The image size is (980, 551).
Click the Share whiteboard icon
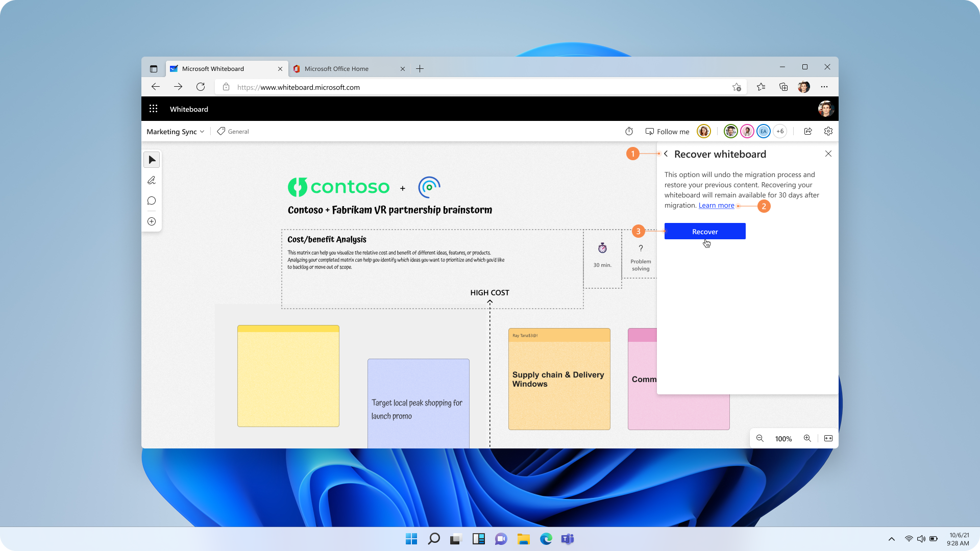pyautogui.click(x=808, y=131)
